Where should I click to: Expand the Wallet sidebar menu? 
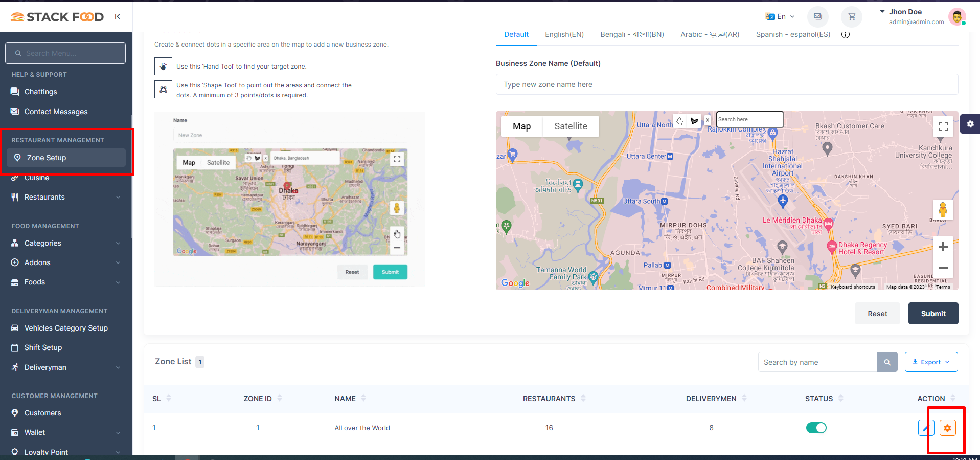click(66, 432)
